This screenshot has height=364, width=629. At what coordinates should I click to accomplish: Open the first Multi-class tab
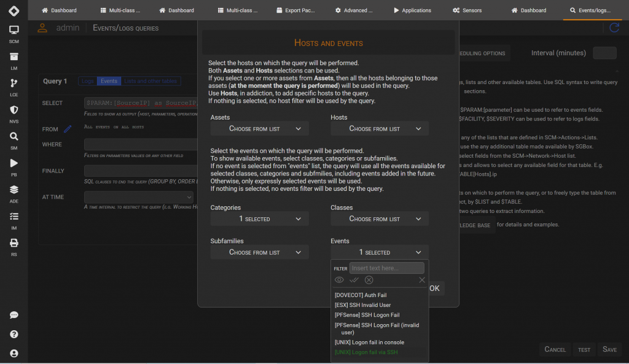point(120,10)
